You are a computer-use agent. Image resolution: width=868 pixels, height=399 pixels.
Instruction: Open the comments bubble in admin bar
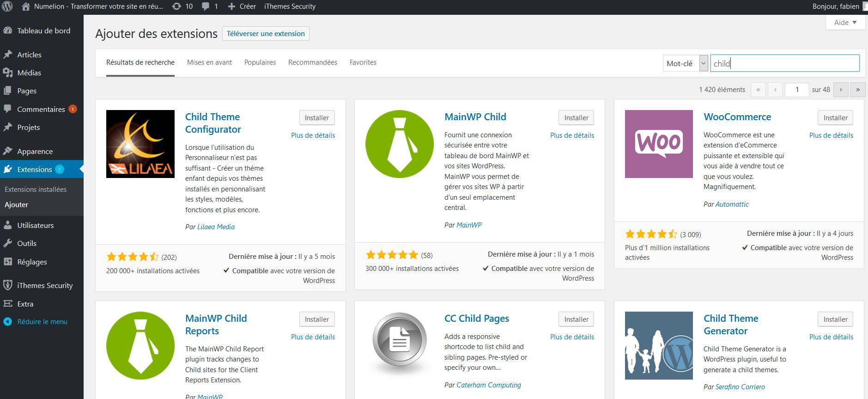210,6
